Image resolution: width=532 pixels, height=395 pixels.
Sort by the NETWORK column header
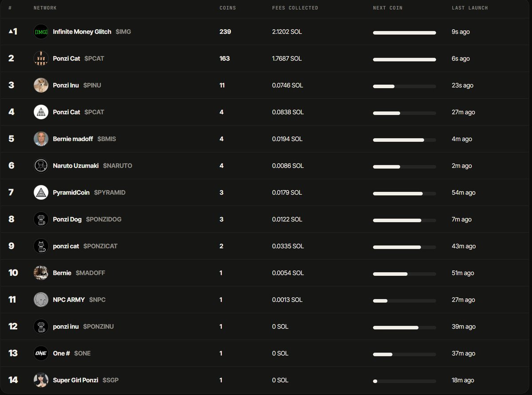tap(45, 8)
